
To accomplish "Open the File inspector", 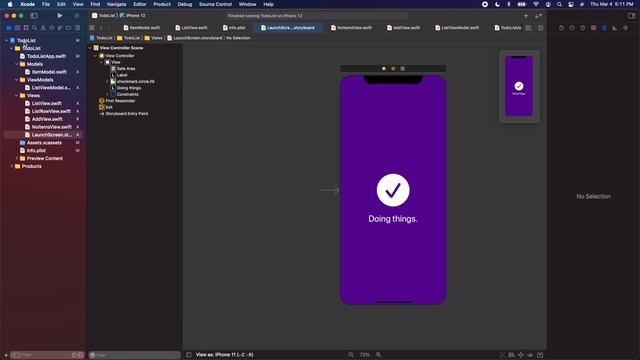I will 562,28.
